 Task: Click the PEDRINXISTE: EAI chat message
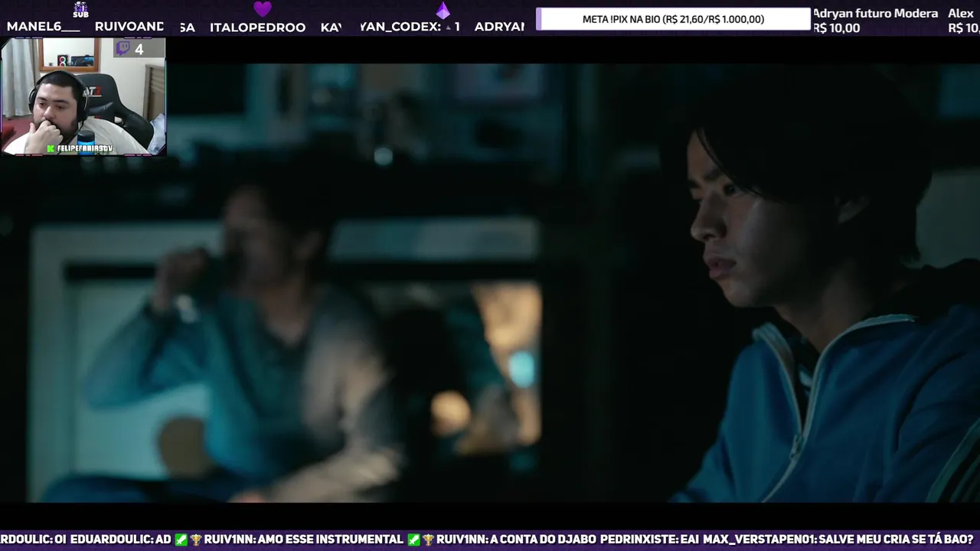click(650, 540)
